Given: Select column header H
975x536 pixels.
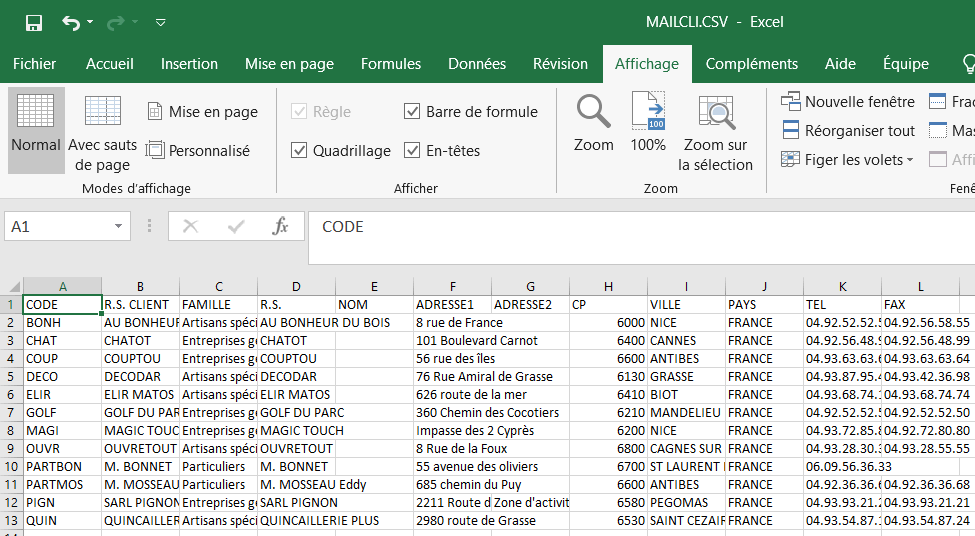Looking at the screenshot, I should (608, 287).
